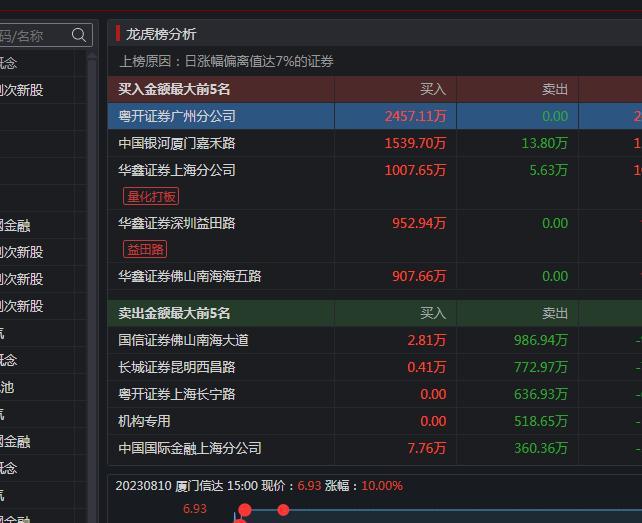
Task: Click the sidebar vertical scrollbar
Action: (92, 287)
